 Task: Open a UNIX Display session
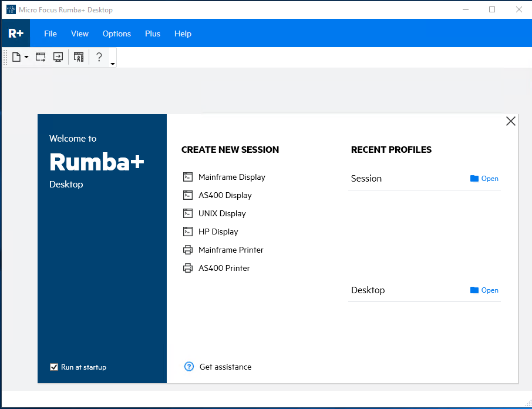tap(222, 213)
